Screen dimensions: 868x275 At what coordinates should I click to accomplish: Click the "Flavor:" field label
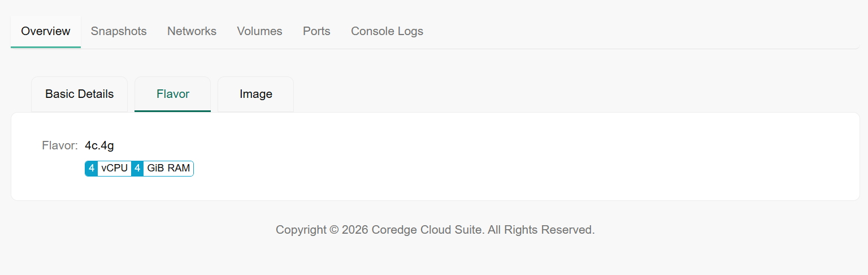60,146
